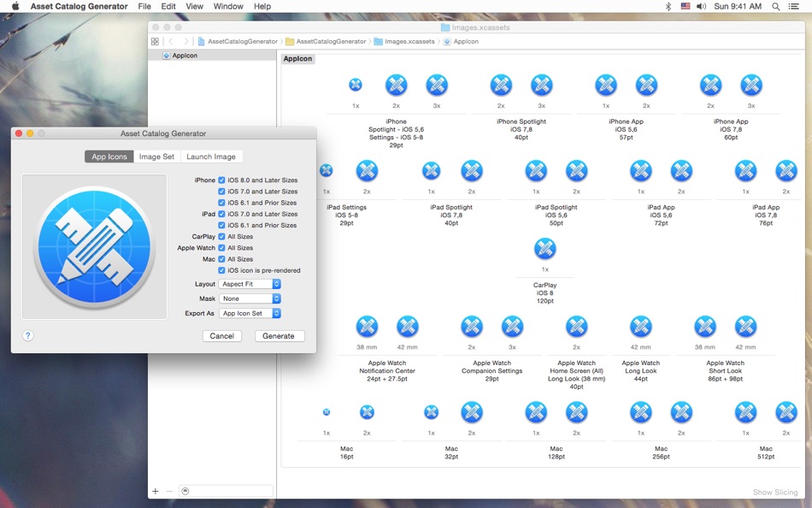Click Apple Watch Home Screen 2x icon
The width and height of the screenshot is (812, 508).
pyautogui.click(x=576, y=327)
